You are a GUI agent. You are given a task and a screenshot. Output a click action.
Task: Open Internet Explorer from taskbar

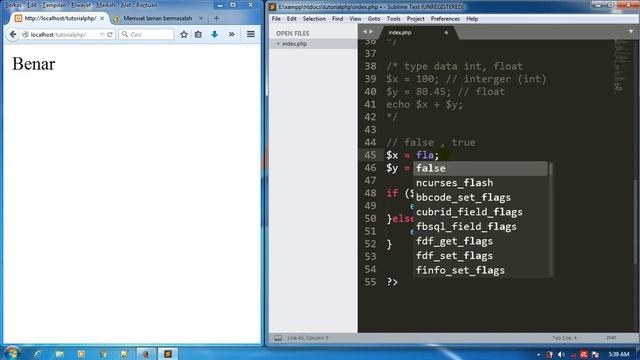click(x=38, y=354)
